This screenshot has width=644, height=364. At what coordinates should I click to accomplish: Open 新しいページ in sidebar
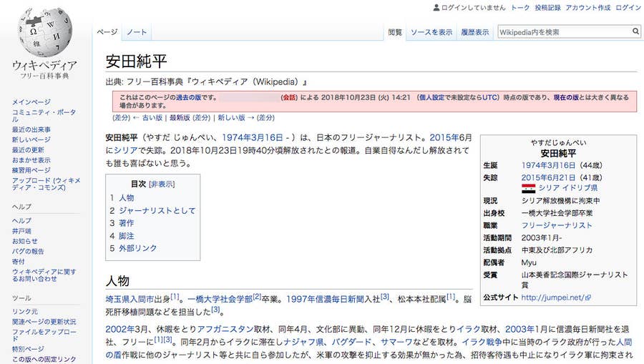coord(31,139)
